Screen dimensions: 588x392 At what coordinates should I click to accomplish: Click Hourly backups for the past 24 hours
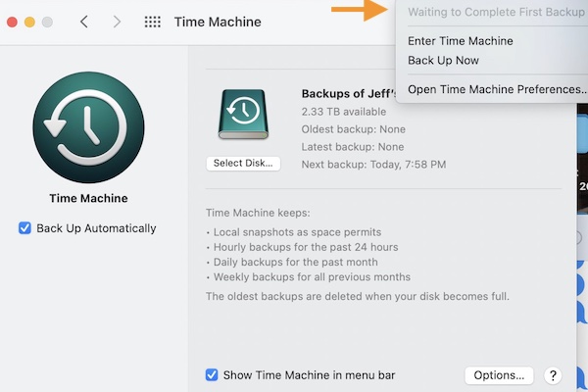(306, 247)
